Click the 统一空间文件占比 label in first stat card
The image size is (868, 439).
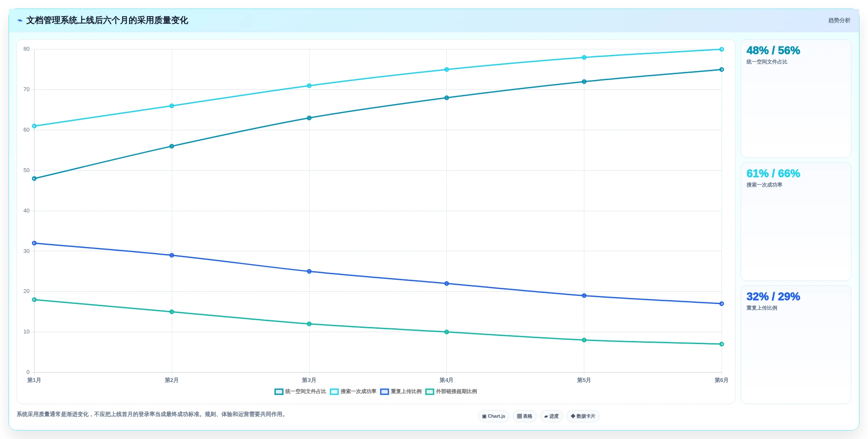tap(767, 62)
